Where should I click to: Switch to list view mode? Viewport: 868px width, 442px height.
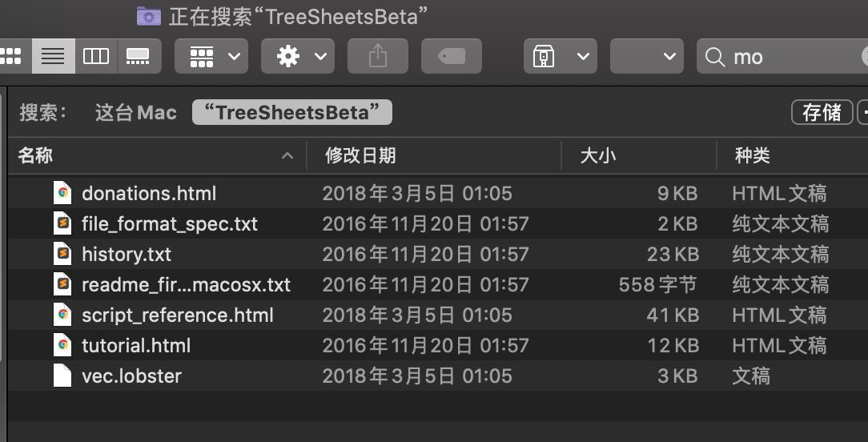click(x=53, y=56)
